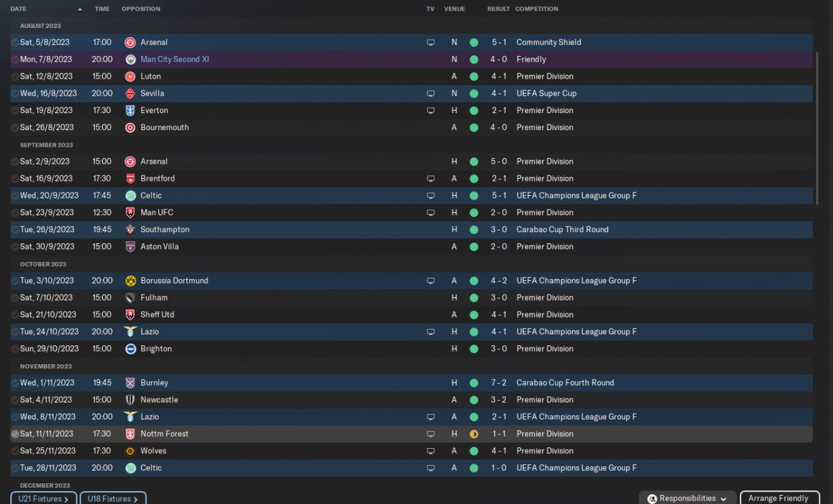Expand the U21 Fixtures chevron
The image size is (833, 504).
click(66, 499)
